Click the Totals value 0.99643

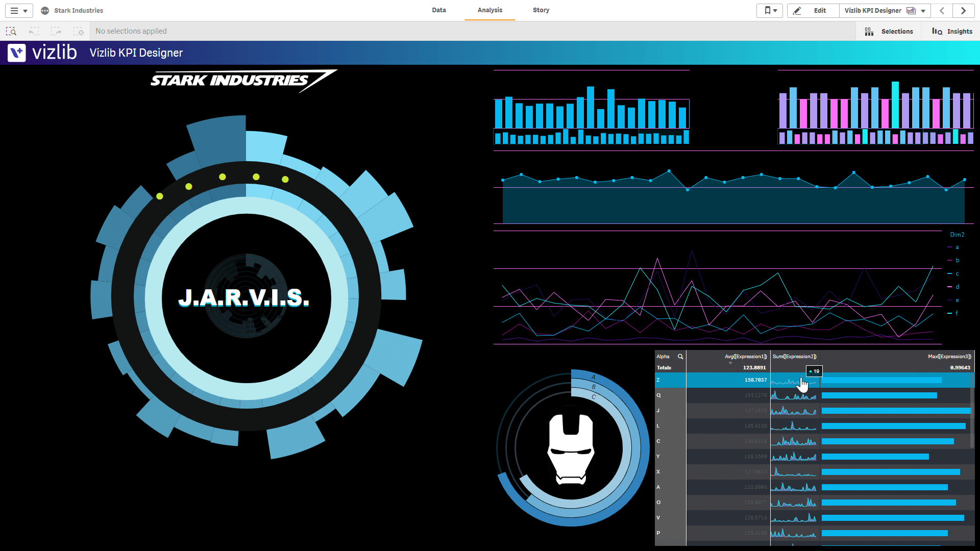pyautogui.click(x=960, y=368)
